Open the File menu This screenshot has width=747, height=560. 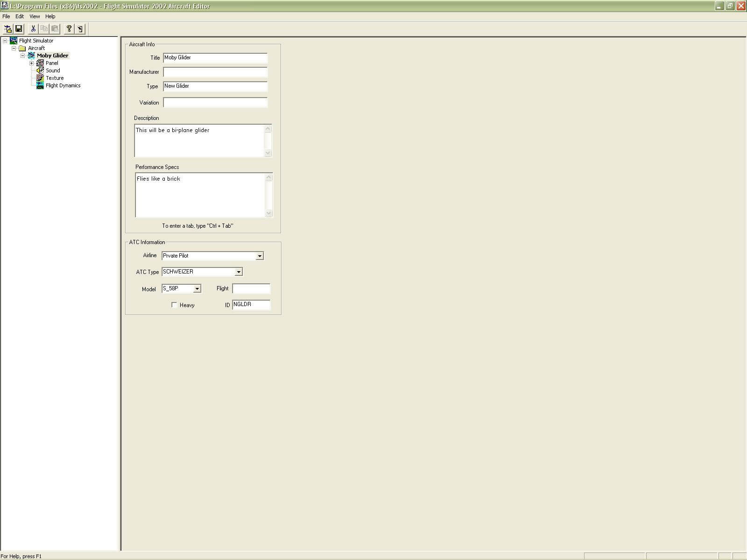[6, 16]
